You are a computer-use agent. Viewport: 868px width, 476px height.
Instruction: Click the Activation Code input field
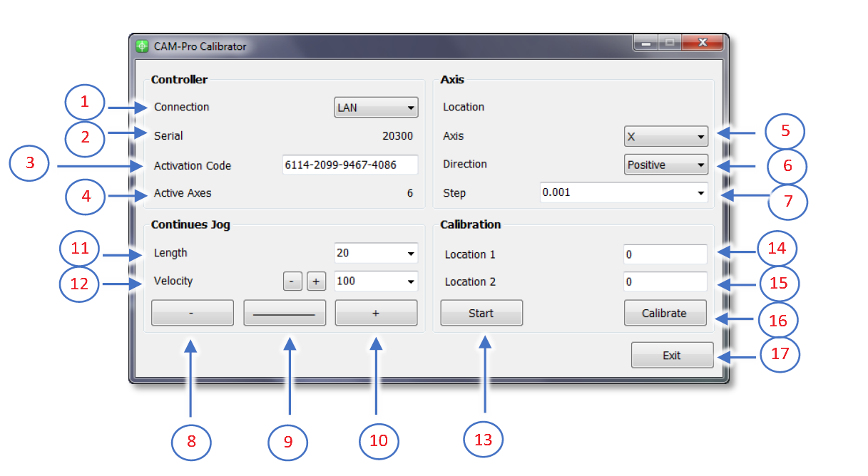click(x=349, y=165)
